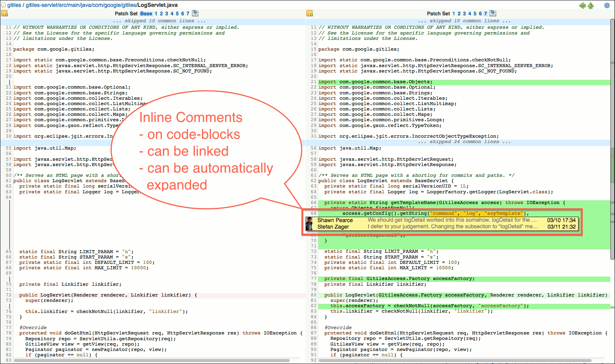Select Patch Set 3 on the left side
The width and height of the screenshot is (615, 364).
tap(166, 13)
